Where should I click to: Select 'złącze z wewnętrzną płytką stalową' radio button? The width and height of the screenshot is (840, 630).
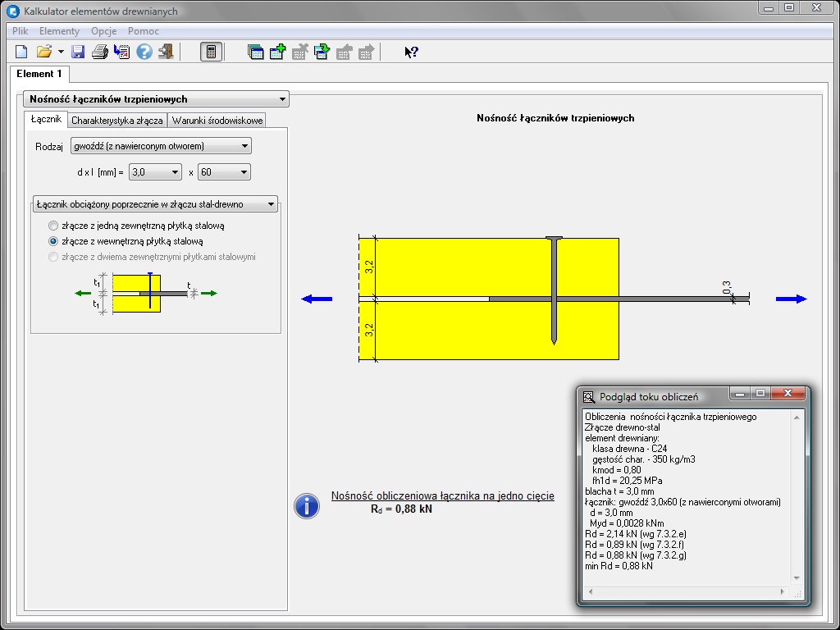pos(53,241)
